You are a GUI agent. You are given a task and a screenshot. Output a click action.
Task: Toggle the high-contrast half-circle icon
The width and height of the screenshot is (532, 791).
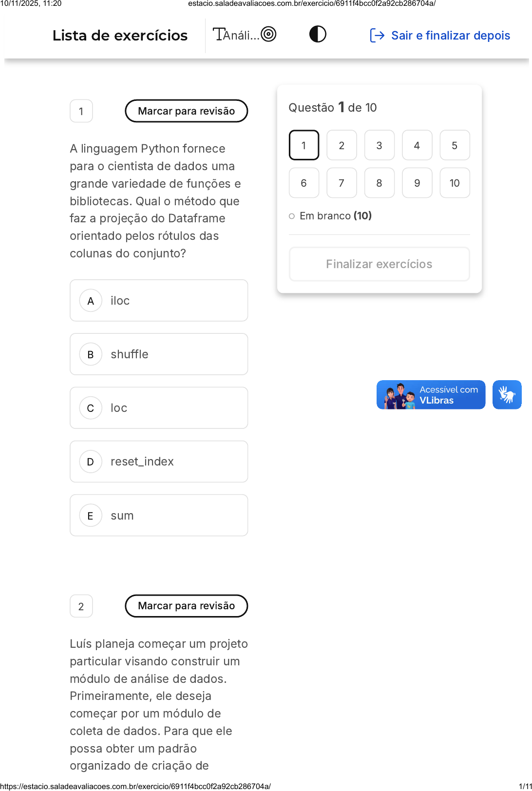[x=318, y=34]
